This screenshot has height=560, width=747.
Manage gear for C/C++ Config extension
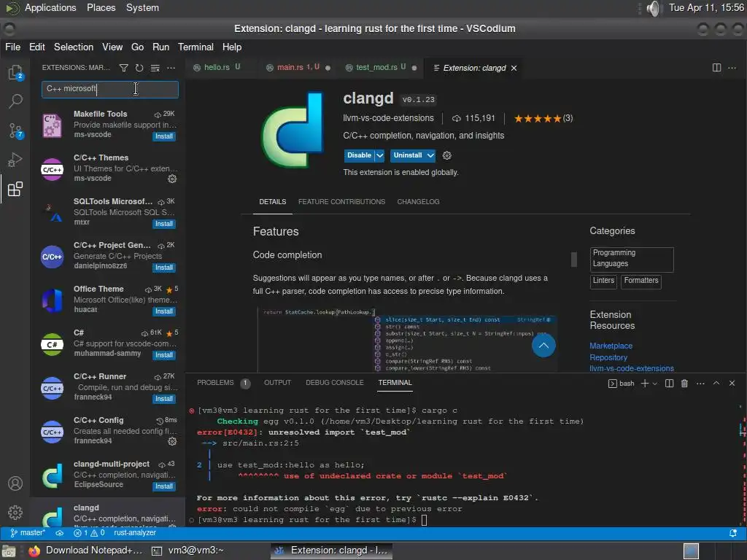172,441
